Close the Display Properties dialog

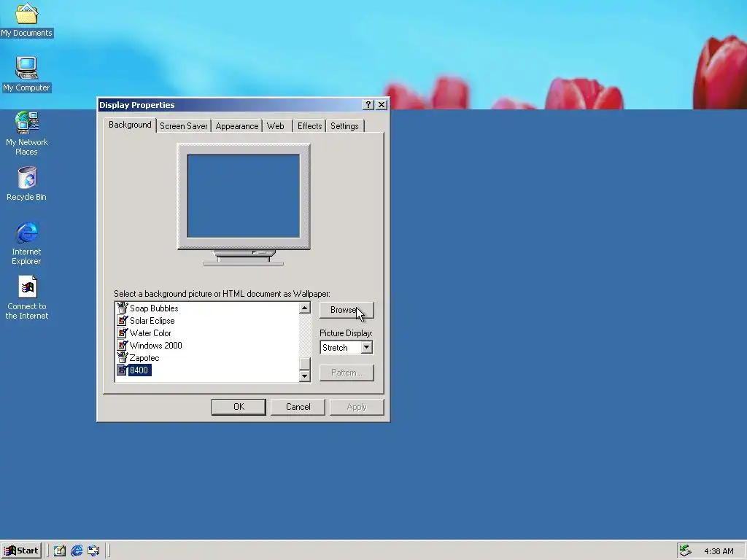point(382,105)
